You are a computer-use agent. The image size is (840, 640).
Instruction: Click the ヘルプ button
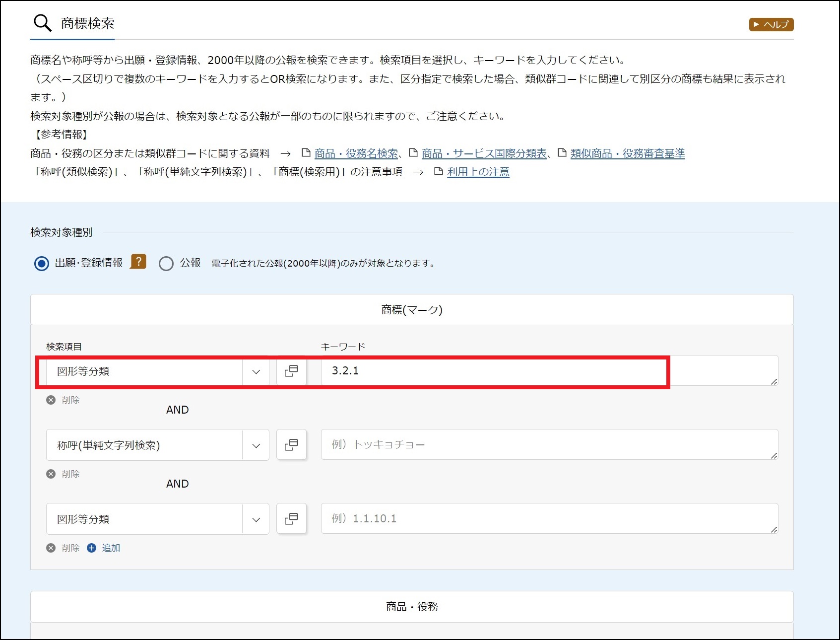coord(771,24)
